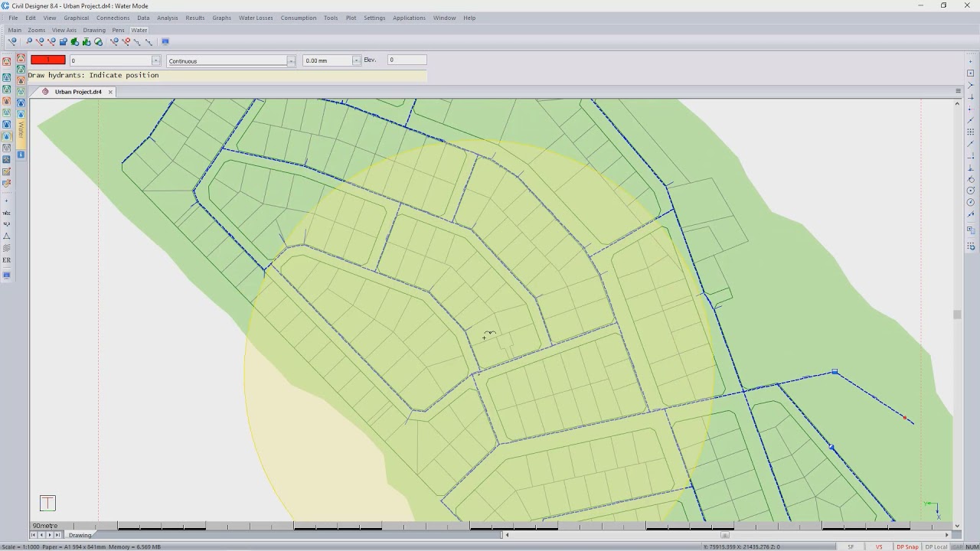Open the Consumption menu
Screen dimensions: 980x551
[x=298, y=18]
